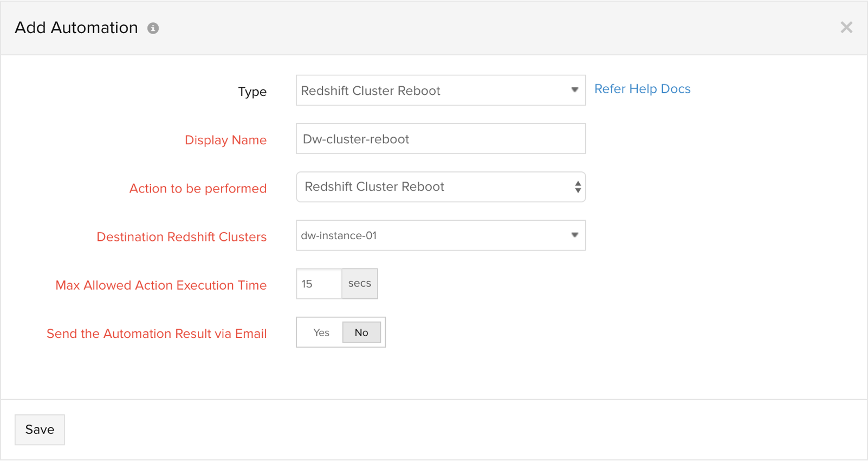Focus the Max Allowed Action Execution Time input
868x461 pixels.
(319, 284)
